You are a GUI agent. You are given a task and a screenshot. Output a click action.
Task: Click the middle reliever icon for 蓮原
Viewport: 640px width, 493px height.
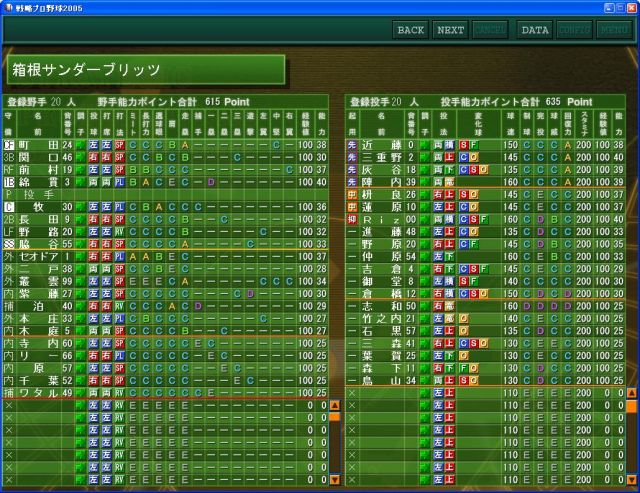[352, 207]
